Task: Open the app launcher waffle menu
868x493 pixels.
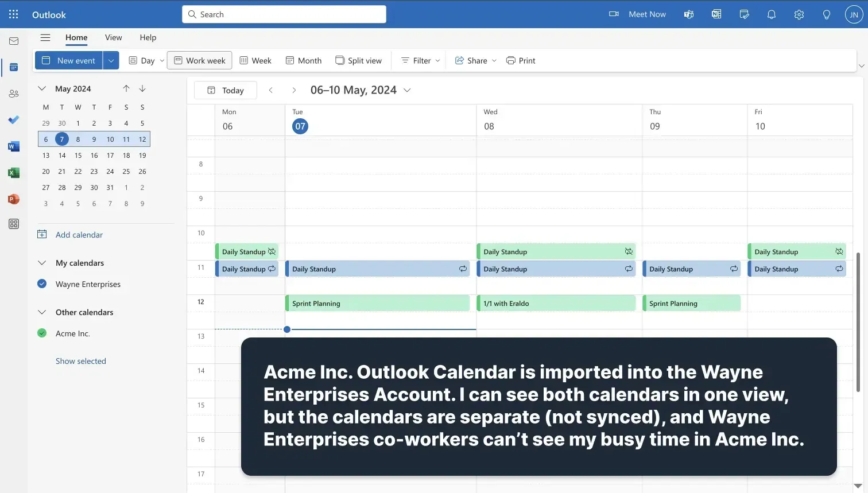Action: (14, 14)
